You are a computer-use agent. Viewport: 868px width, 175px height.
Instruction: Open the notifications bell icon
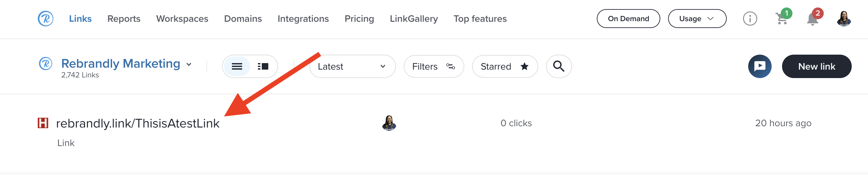click(812, 19)
